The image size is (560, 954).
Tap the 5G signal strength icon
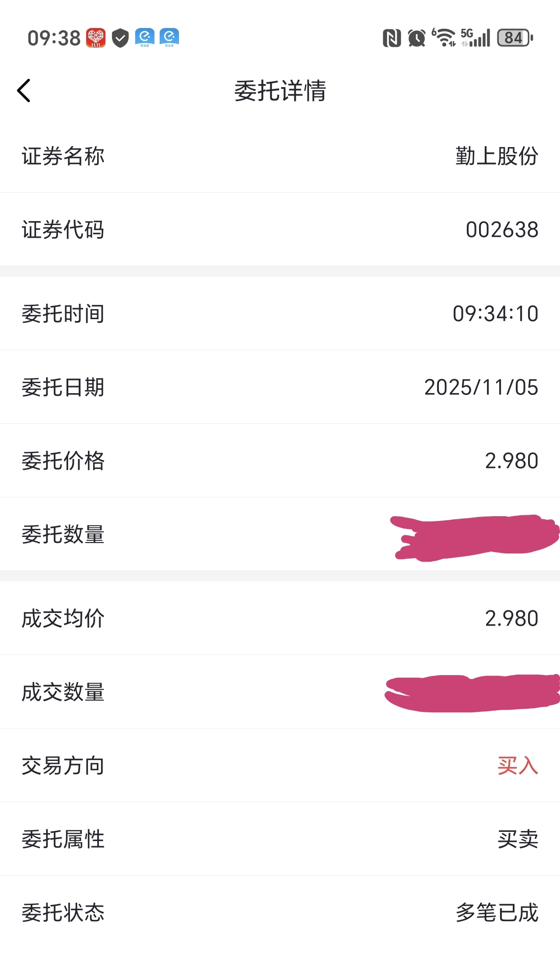tap(476, 38)
